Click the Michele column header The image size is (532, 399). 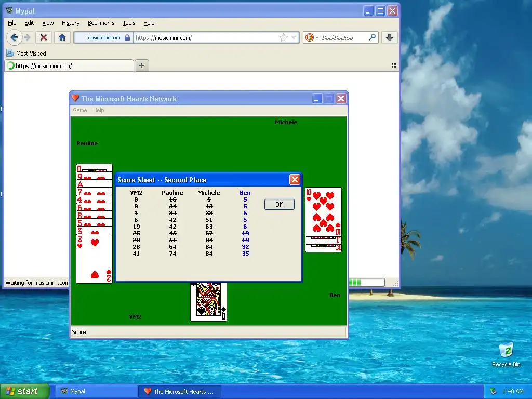pos(209,192)
